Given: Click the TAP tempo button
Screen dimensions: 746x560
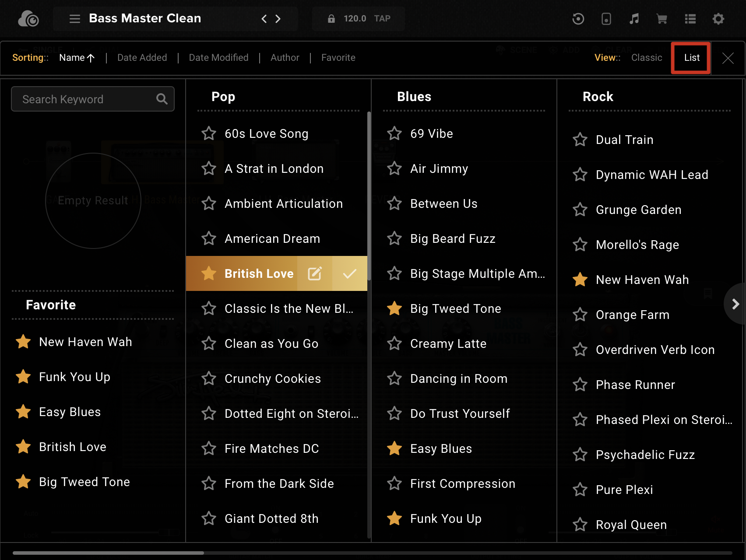Looking at the screenshot, I should (382, 19).
